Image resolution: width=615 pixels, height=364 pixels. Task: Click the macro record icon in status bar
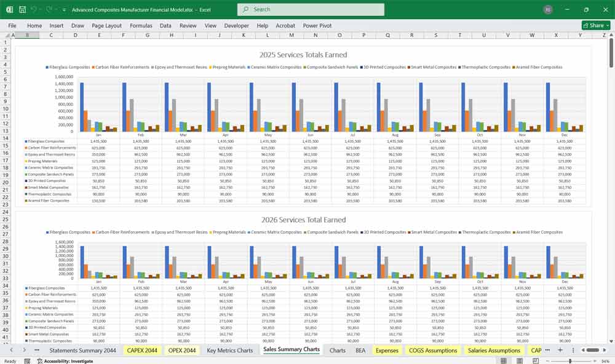click(x=27, y=361)
